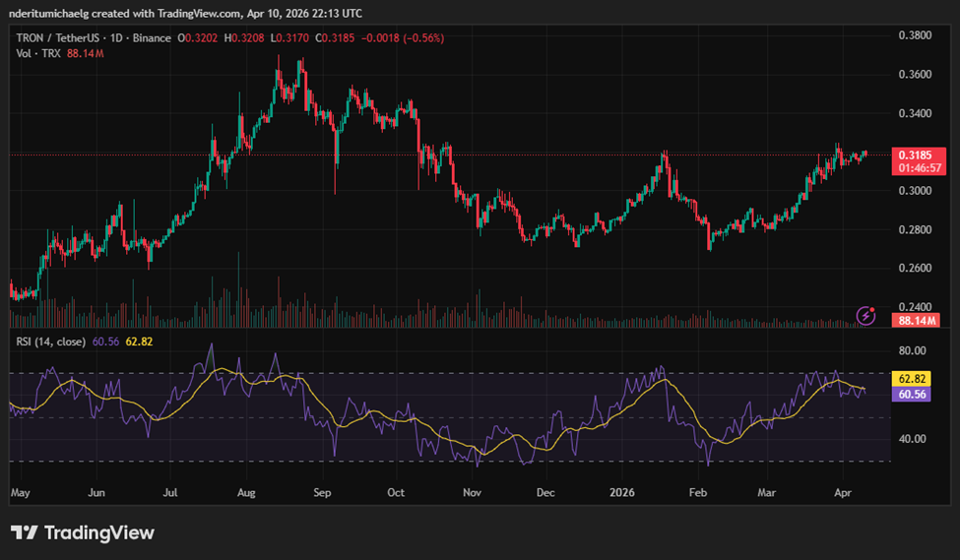Click the TradingView logo at bottom left
Image resolution: width=960 pixels, height=560 pixels.
83,532
